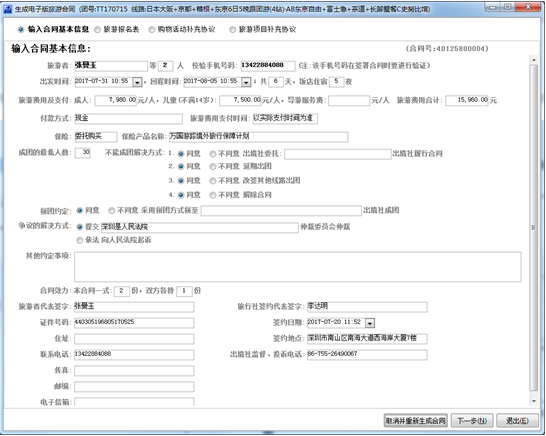
Task: Click the 签约地点 location field
Action: coord(367,338)
